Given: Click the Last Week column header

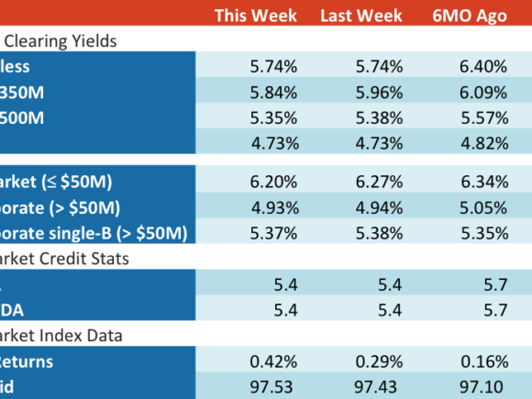Looking at the screenshot, I should pyautogui.click(x=361, y=16).
